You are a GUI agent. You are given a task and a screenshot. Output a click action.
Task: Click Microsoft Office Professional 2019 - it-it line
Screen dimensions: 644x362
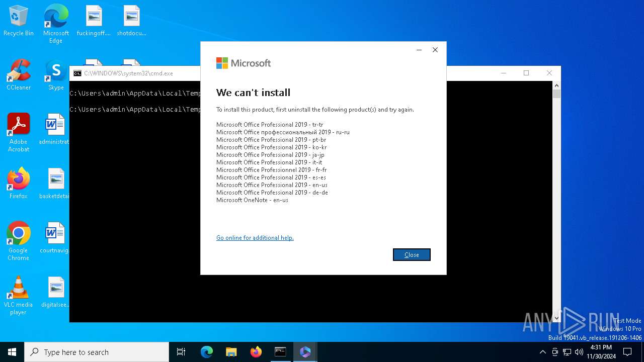click(x=269, y=162)
